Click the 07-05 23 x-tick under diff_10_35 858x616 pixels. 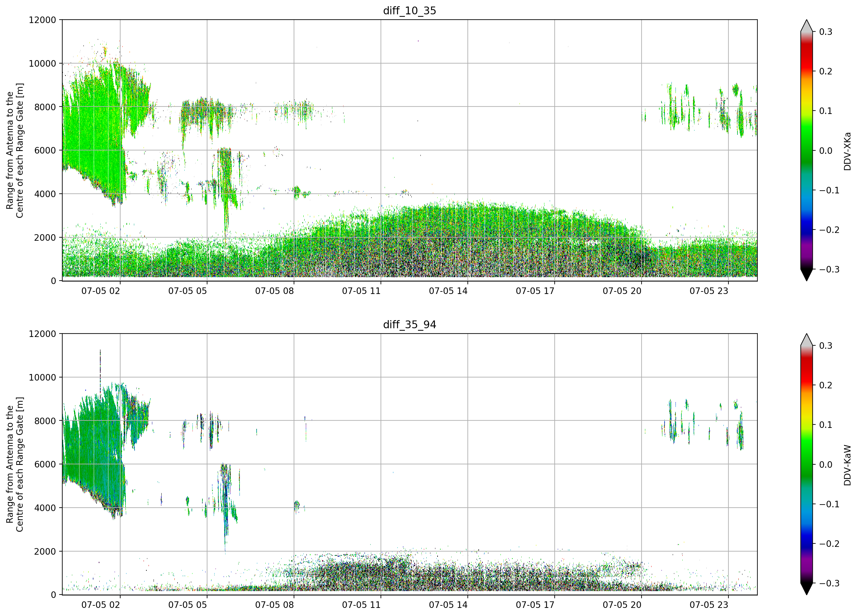click(x=709, y=291)
